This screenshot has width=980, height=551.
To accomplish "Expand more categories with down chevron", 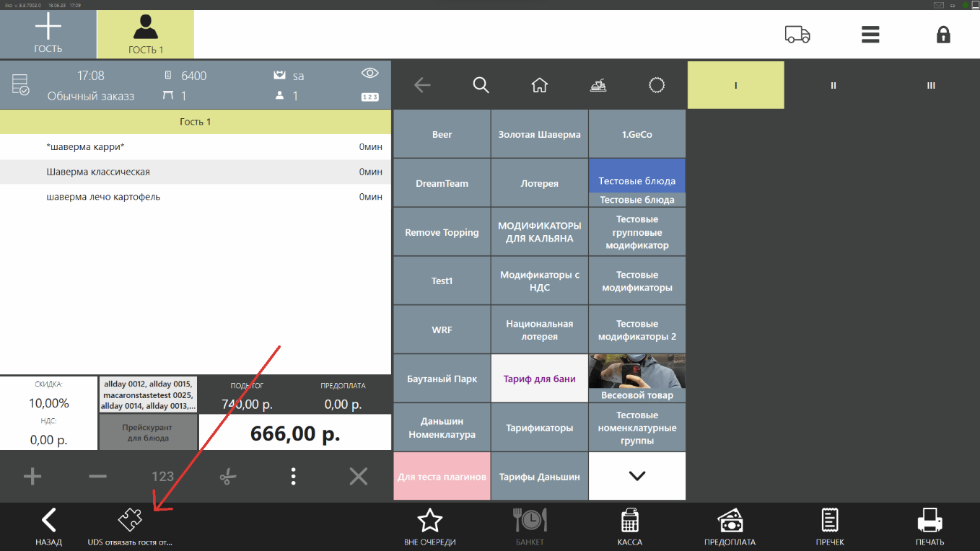I will 637,477.
